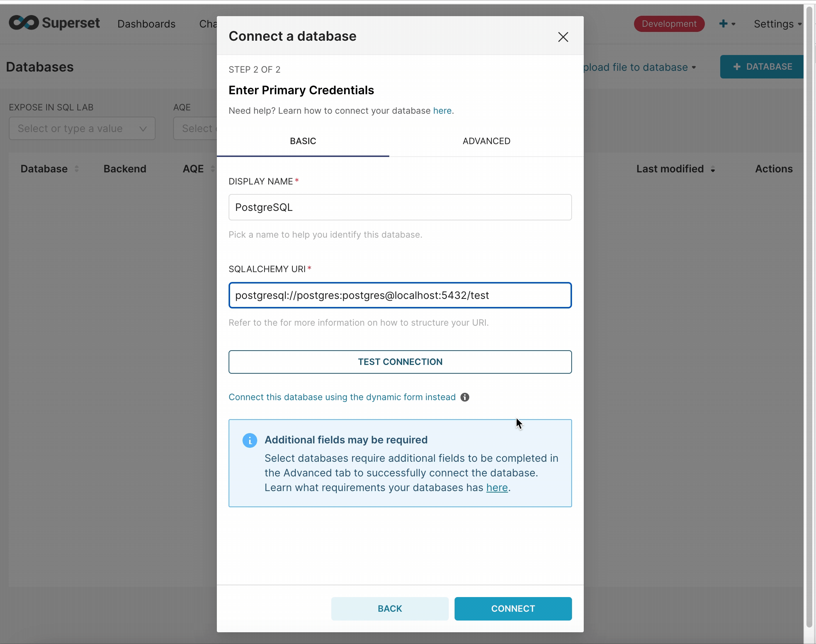Click the Display Name input field
Image resolution: width=816 pixels, height=644 pixels.
tap(400, 207)
